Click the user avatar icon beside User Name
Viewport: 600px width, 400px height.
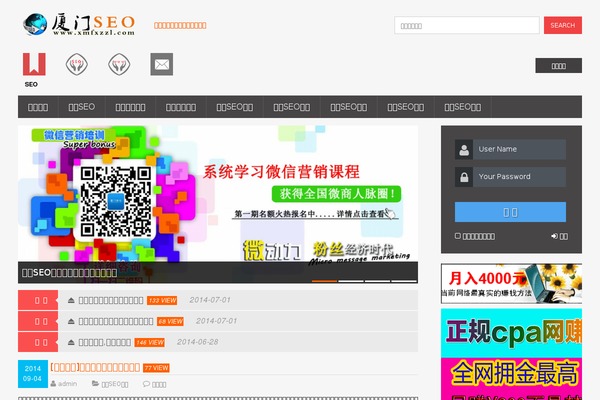click(464, 149)
